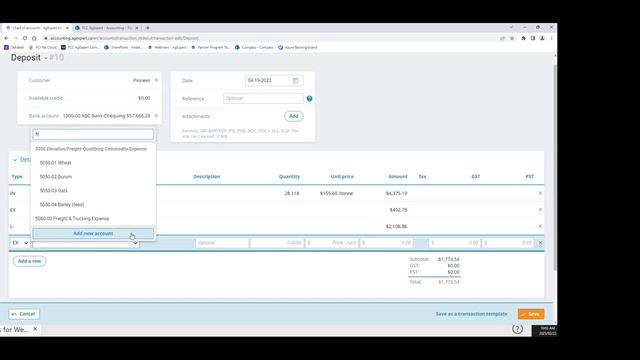Click the help circle icon at bottom right
640x360 pixels.
click(x=517, y=329)
